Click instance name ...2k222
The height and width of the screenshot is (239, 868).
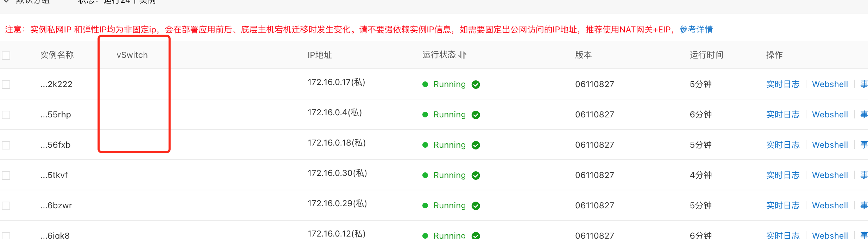click(x=56, y=84)
